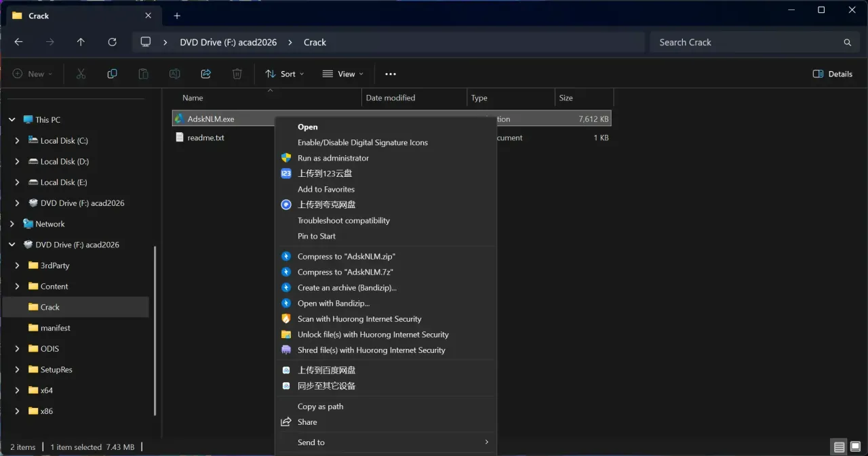
Task: Switch to large thumbnails view icon
Action: (x=856, y=447)
